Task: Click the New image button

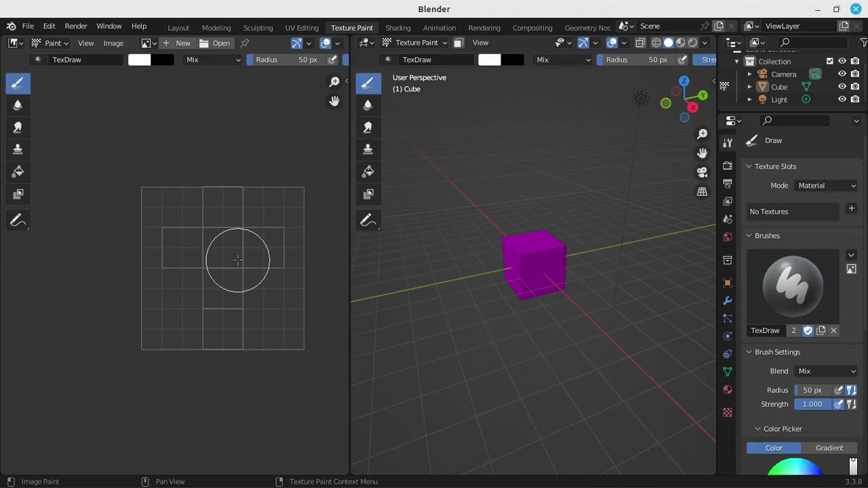Action: coord(176,43)
